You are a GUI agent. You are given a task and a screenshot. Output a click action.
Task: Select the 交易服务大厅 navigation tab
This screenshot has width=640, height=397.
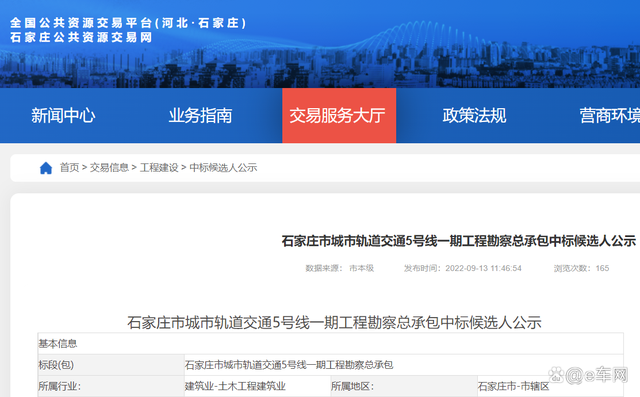click(339, 116)
